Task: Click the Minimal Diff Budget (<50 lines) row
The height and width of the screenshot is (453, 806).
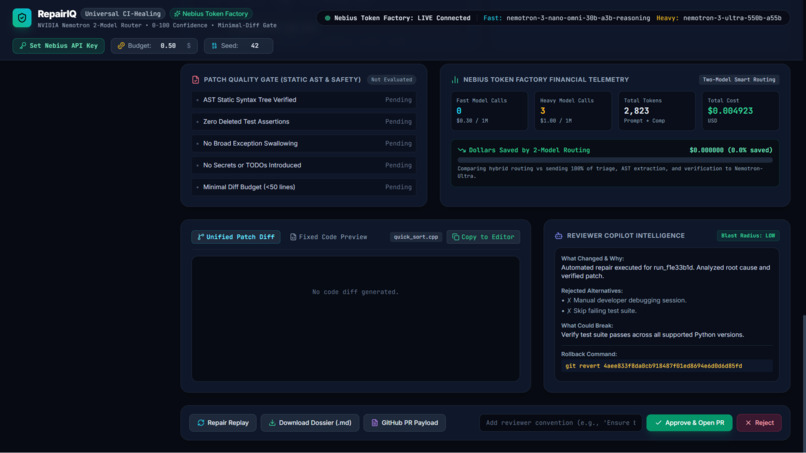Action: [x=304, y=187]
